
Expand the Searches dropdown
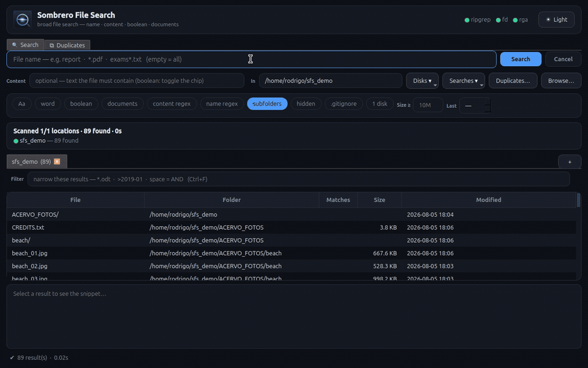[x=464, y=81]
